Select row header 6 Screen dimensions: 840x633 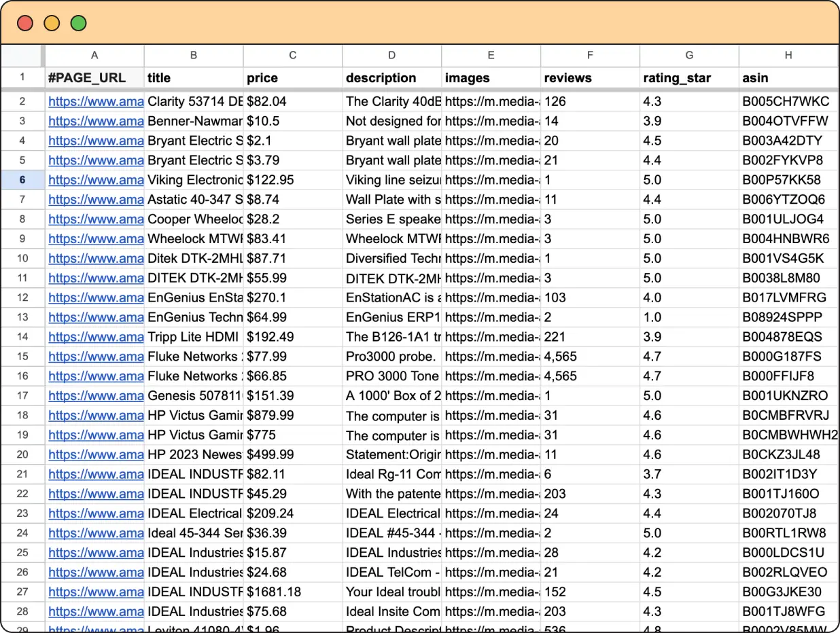pyautogui.click(x=22, y=180)
